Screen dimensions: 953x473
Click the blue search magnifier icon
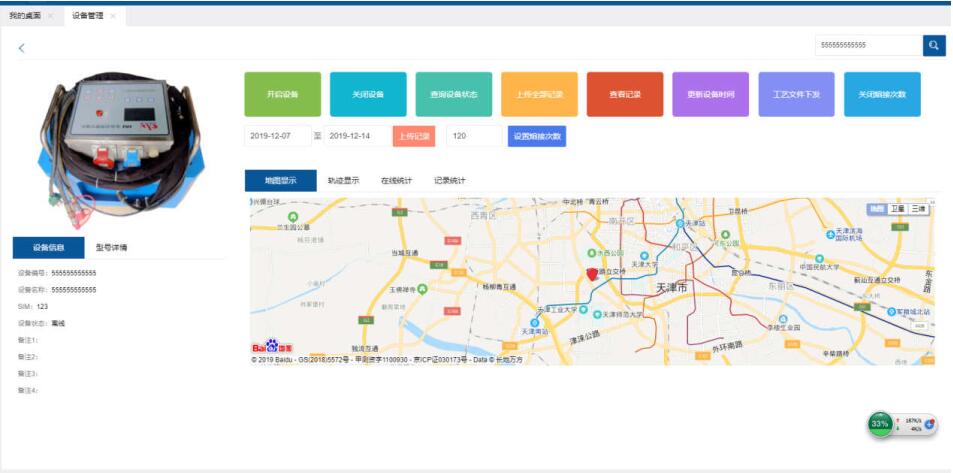click(x=934, y=45)
